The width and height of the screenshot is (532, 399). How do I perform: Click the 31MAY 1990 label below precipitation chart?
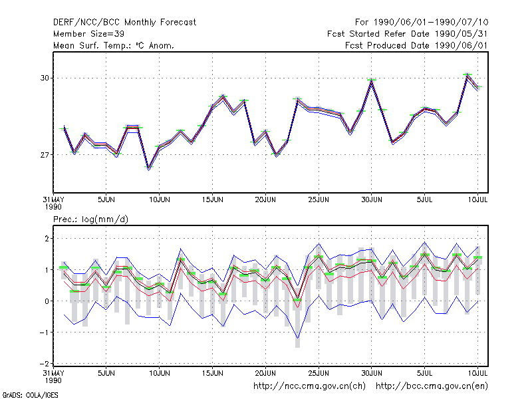[x=53, y=376]
